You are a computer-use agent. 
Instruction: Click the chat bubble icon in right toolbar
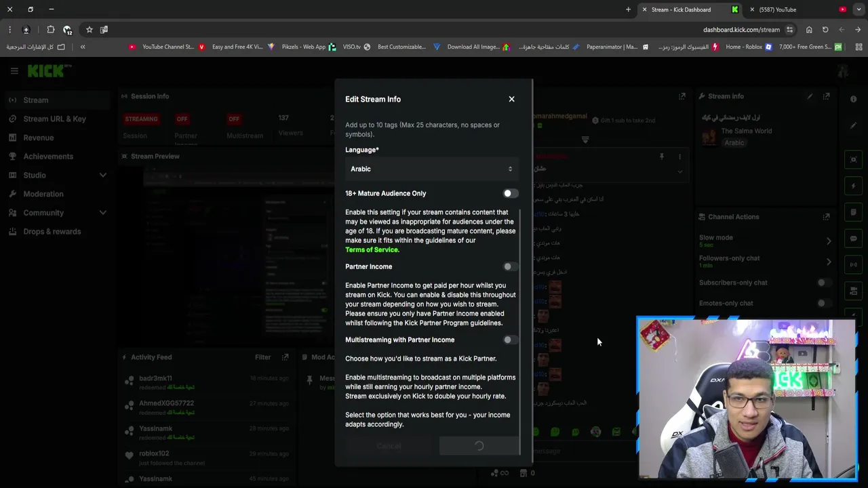pos(854,239)
